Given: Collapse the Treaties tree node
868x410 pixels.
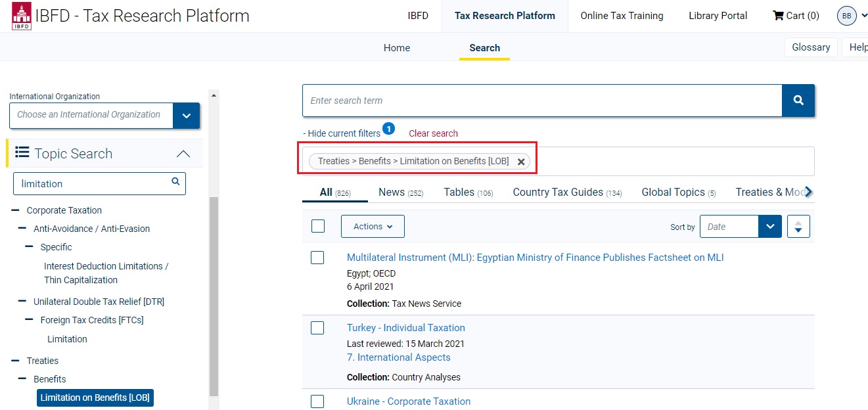Looking at the screenshot, I should 15,361.
